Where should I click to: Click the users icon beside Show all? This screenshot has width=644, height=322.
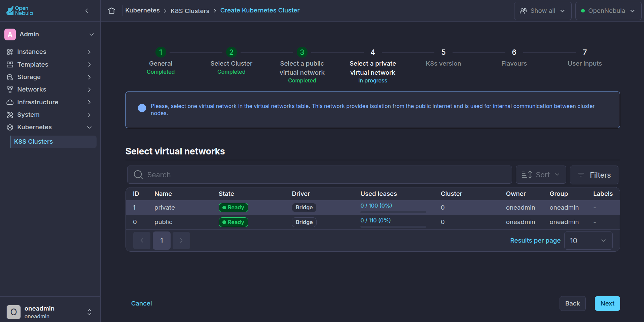[x=523, y=11]
